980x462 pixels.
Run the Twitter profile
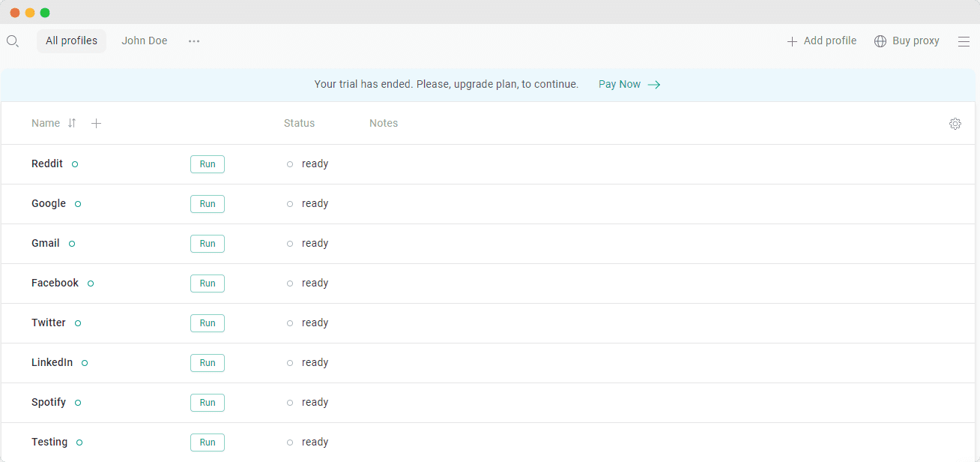click(x=208, y=323)
